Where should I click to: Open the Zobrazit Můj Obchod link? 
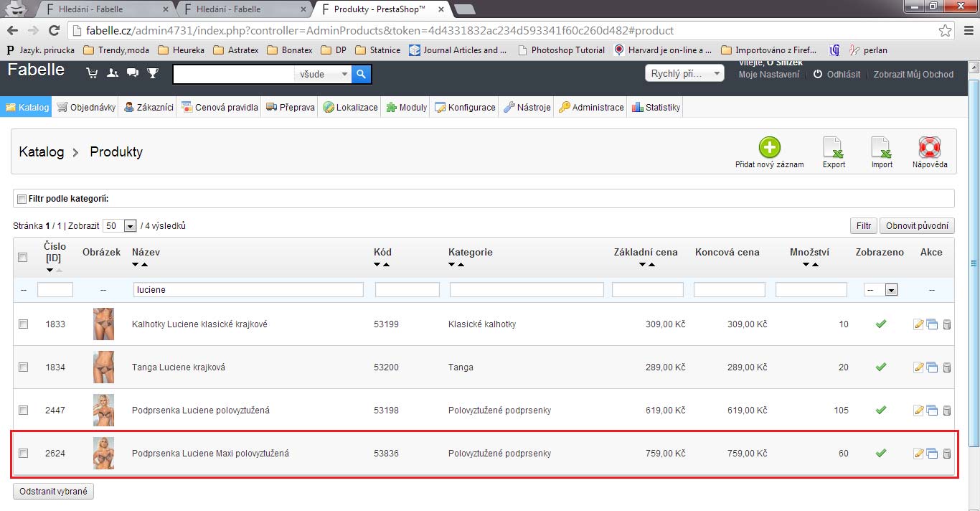coord(913,75)
